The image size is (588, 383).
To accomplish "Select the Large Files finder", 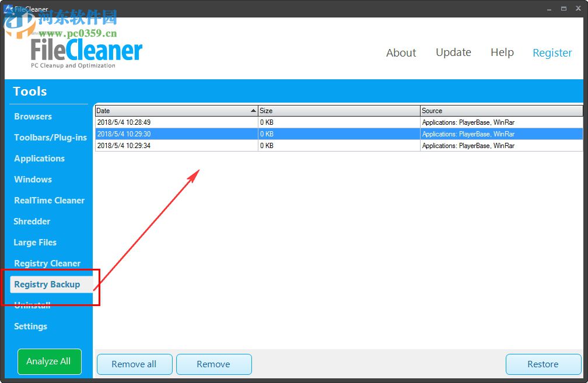I will [35, 243].
